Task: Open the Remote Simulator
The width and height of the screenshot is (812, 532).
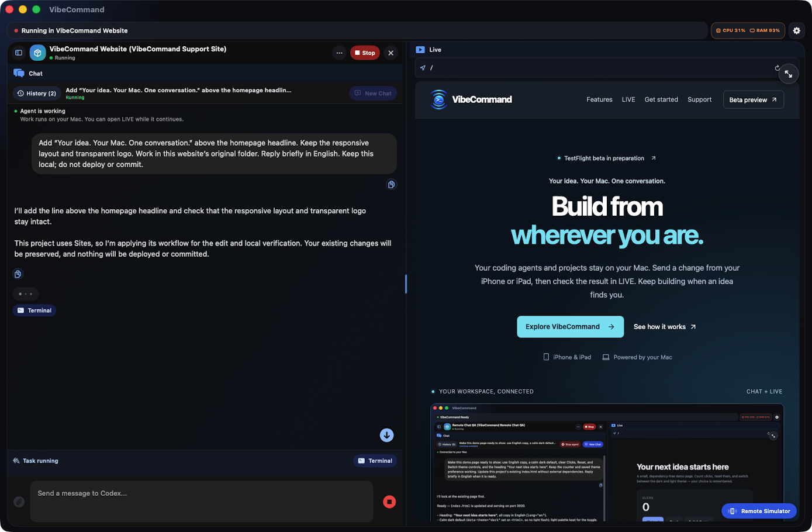Action: pos(759,511)
